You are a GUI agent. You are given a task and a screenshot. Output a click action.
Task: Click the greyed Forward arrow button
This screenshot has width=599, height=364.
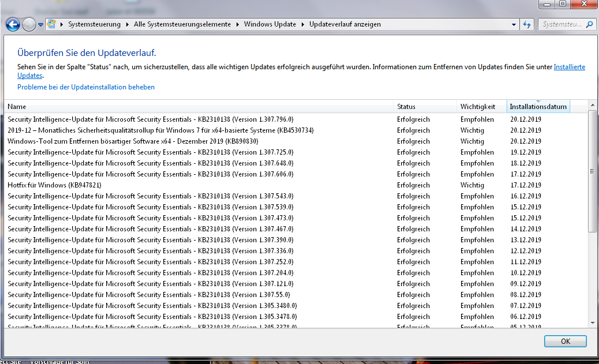tap(29, 24)
